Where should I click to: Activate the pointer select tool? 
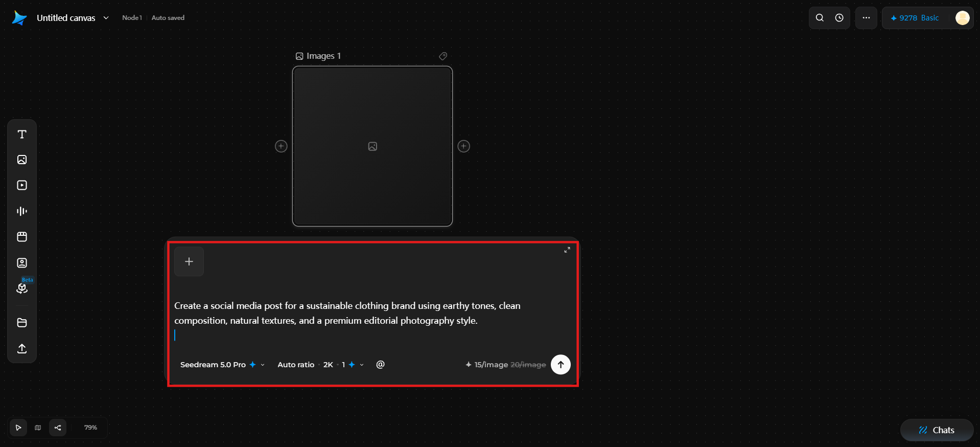pyautogui.click(x=18, y=428)
